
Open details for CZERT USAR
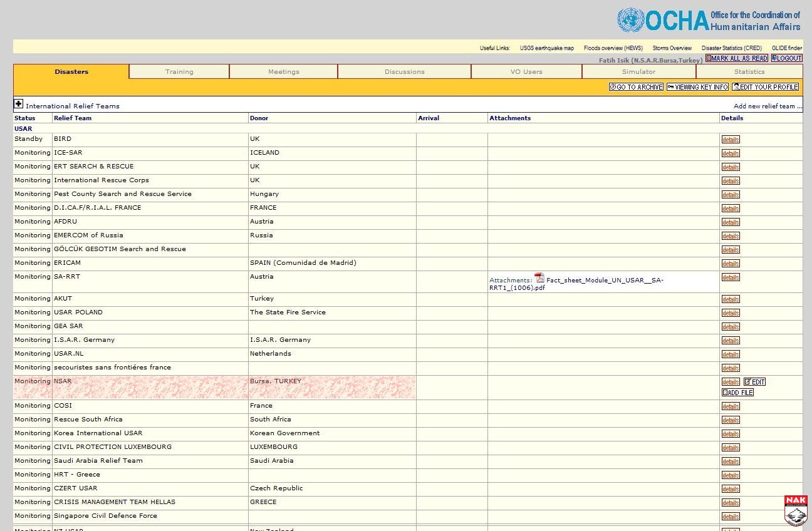[x=731, y=489]
